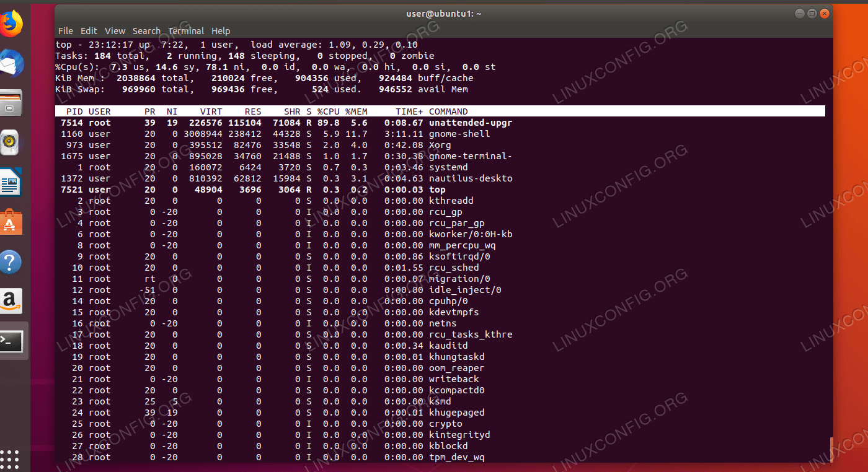868x472 pixels.
Task: Open the View menu
Action: (115, 31)
